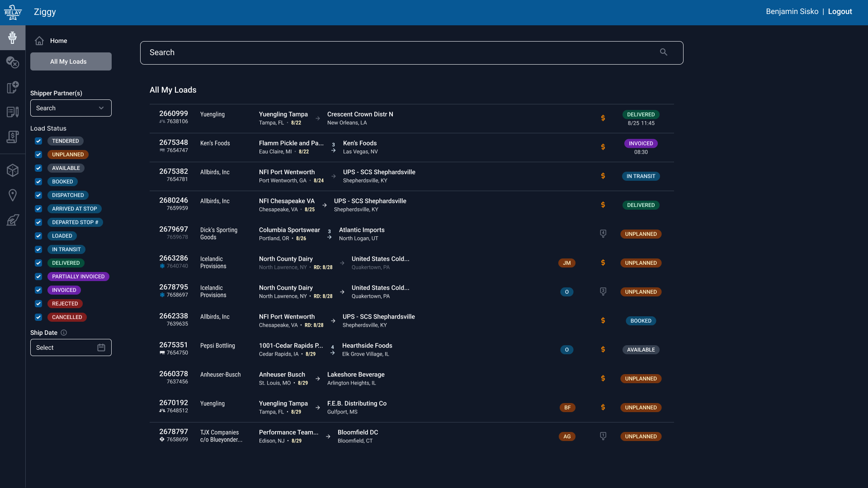The width and height of the screenshot is (868, 488).
Task: Click the IN TRANSIT badge on load 2675382
Action: click(641, 176)
